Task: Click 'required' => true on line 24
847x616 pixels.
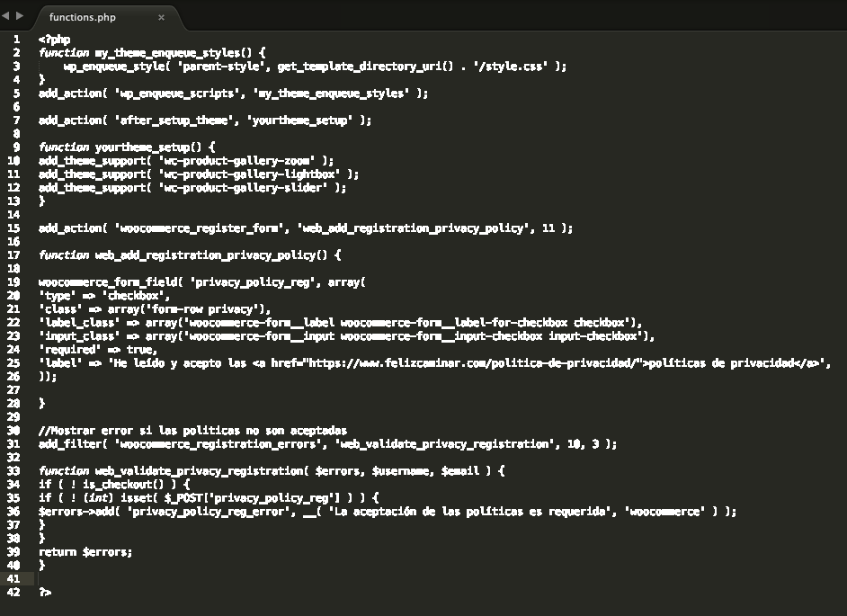Action: coord(98,350)
